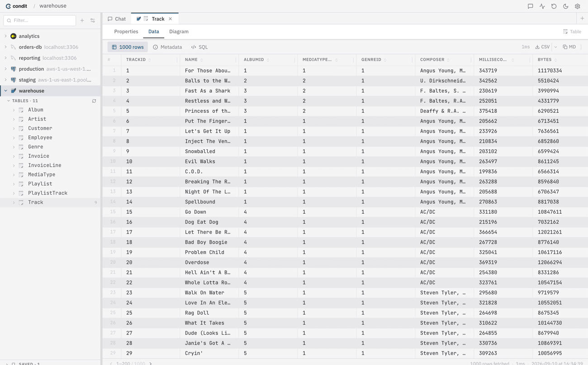The height and width of the screenshot is (365, 588).
Task: Click the sort icon on the COMPOSER column
Action: pos(448,60)
